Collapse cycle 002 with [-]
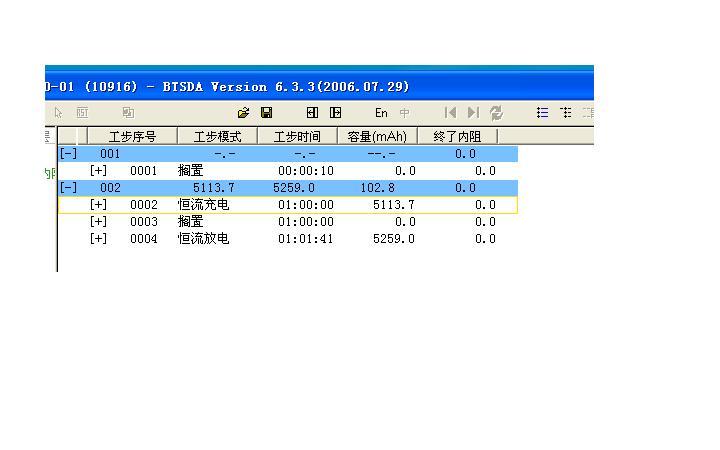 (x=68, y=187)
